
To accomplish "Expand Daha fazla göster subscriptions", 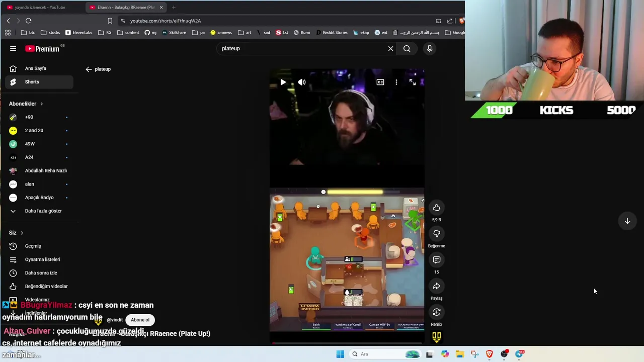I will coord(39,211).
